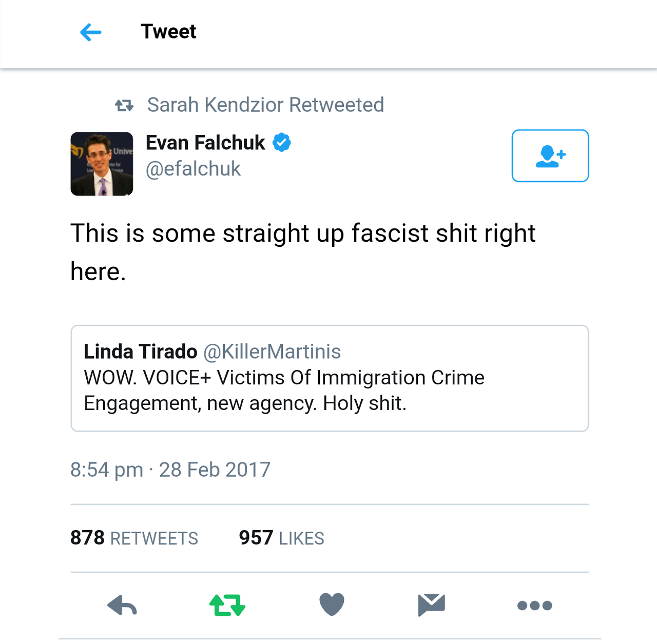The width and height of the screenshot is (657, 644).
Task: View the 878 Retweets list
Action: (x=134, y=538)
